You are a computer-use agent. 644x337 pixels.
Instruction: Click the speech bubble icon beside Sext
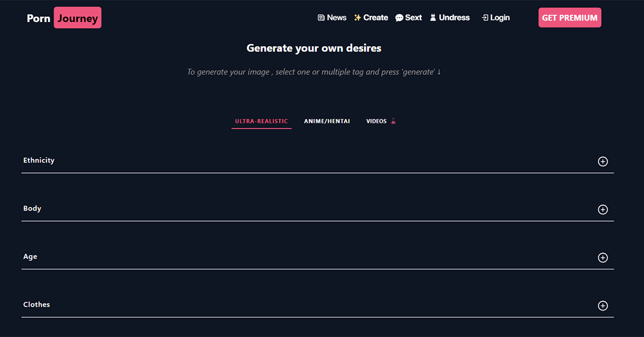point(399,18)
